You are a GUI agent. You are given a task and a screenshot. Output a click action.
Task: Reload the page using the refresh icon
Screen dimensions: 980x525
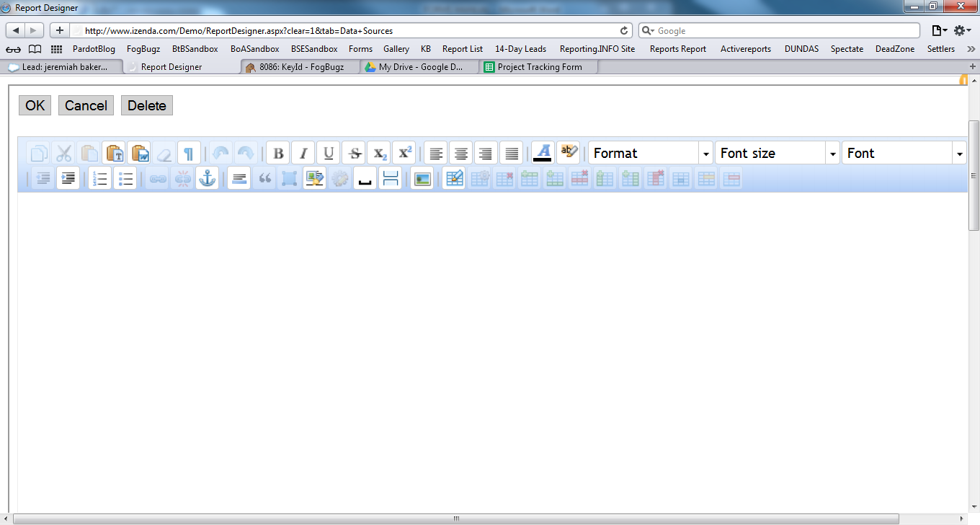625,31
